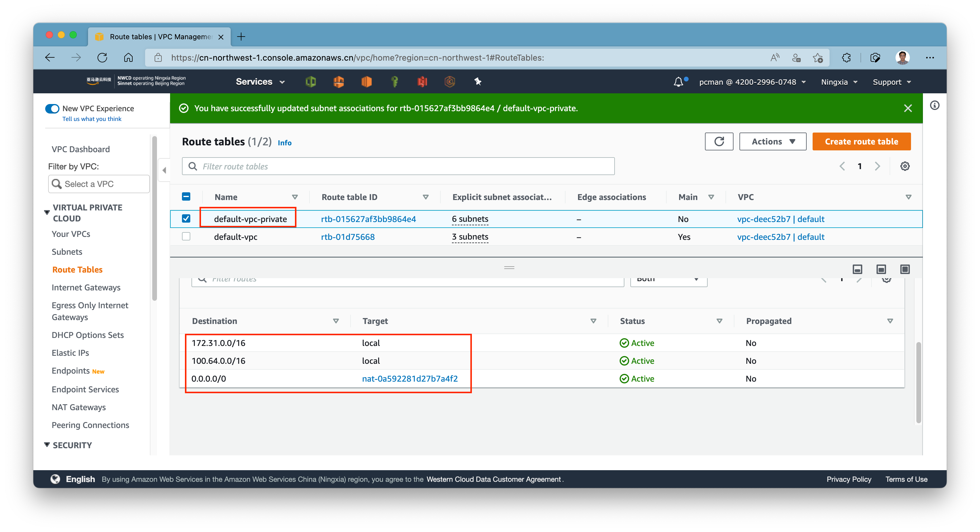Toggle the New VPC Experience switch
Viewport: 980px width, 532px height.
(x=52, y=109)
